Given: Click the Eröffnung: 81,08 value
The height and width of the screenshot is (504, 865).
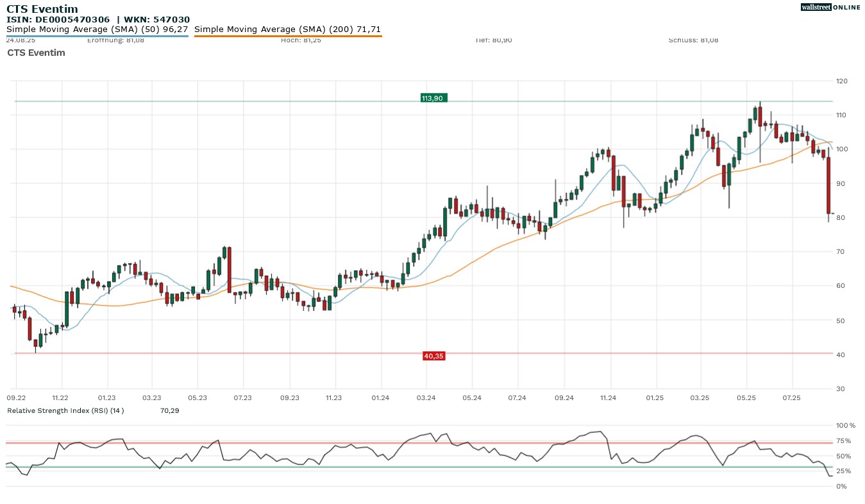Looking at the screenshot, I should pyautogui.click(x=115, y=40).
